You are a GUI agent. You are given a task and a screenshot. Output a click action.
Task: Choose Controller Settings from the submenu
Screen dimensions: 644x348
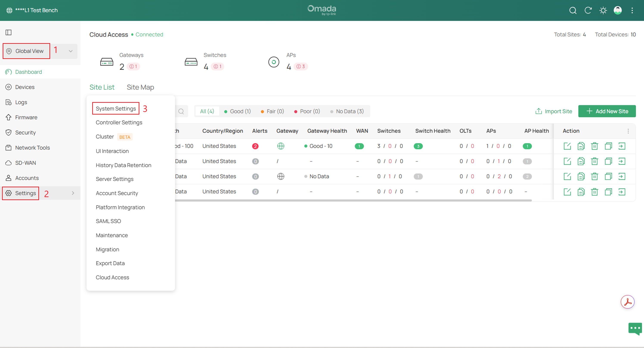click(x=119, y=123)
